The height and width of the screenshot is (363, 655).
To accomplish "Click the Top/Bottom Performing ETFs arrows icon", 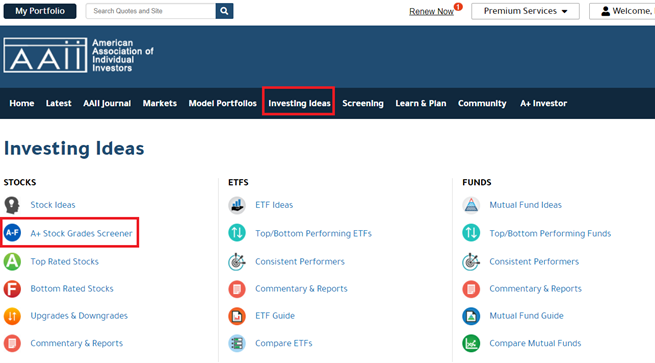I will 237,233.
